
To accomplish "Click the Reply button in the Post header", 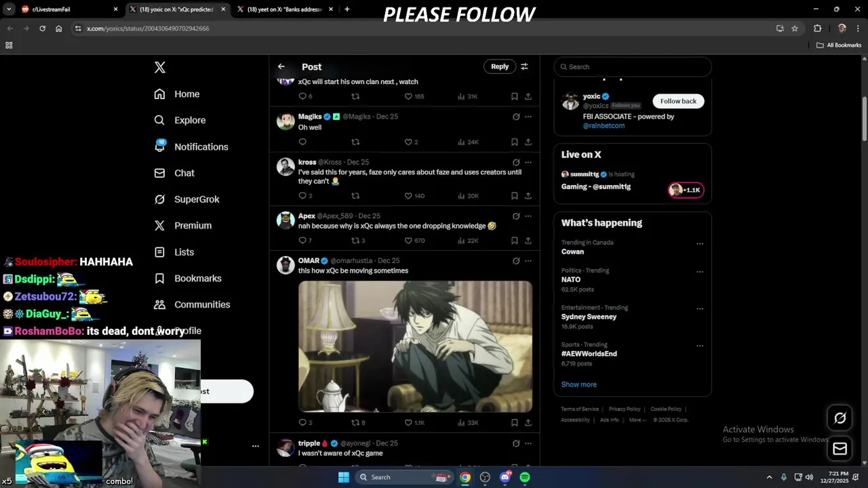I will tap(500, 66).
